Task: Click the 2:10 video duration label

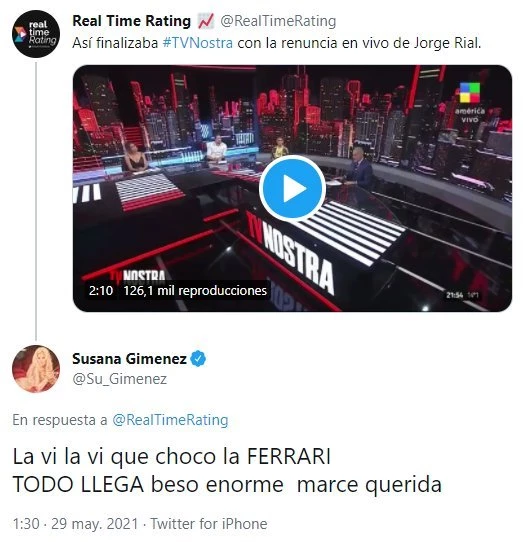Action: tap(101, 290)
